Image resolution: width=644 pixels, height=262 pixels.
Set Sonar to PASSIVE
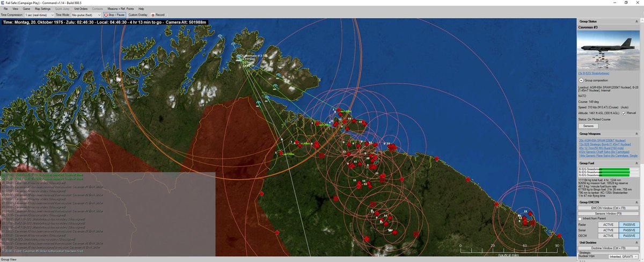[628, 230]
